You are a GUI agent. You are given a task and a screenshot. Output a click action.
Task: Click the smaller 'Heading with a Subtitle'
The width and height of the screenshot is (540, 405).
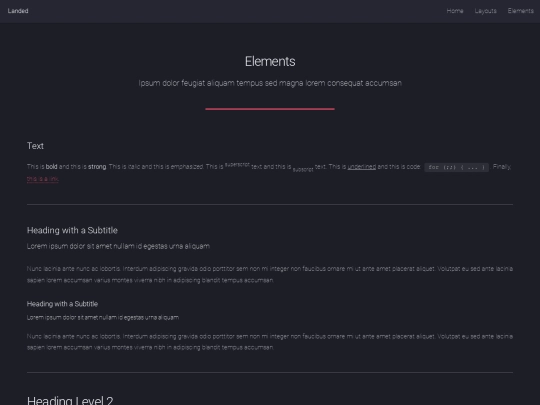click(62, 304)
